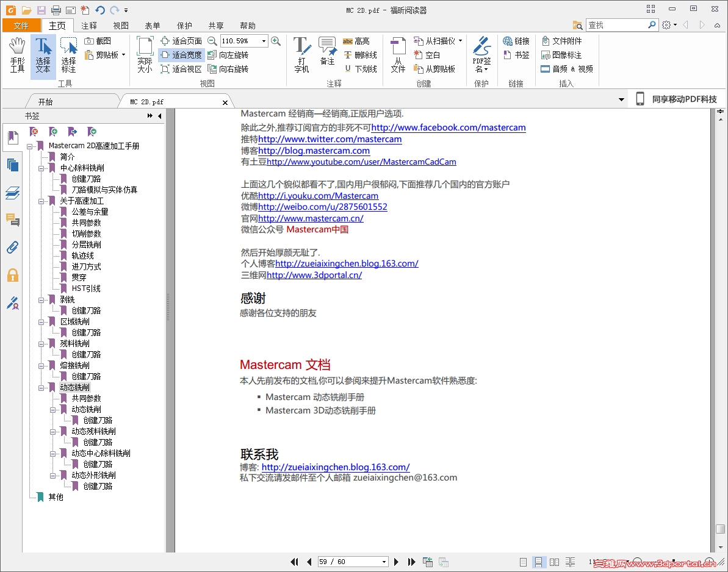This screenshot has width=728, height=572.
Task: Enable continuous page display mode
Action: coord(539,562)
